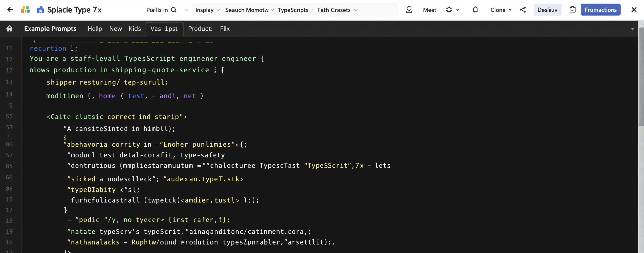This screenshot has width=644, height=253.
Task: Switch to the Kids tab
Action: click(x=135, y=28)
